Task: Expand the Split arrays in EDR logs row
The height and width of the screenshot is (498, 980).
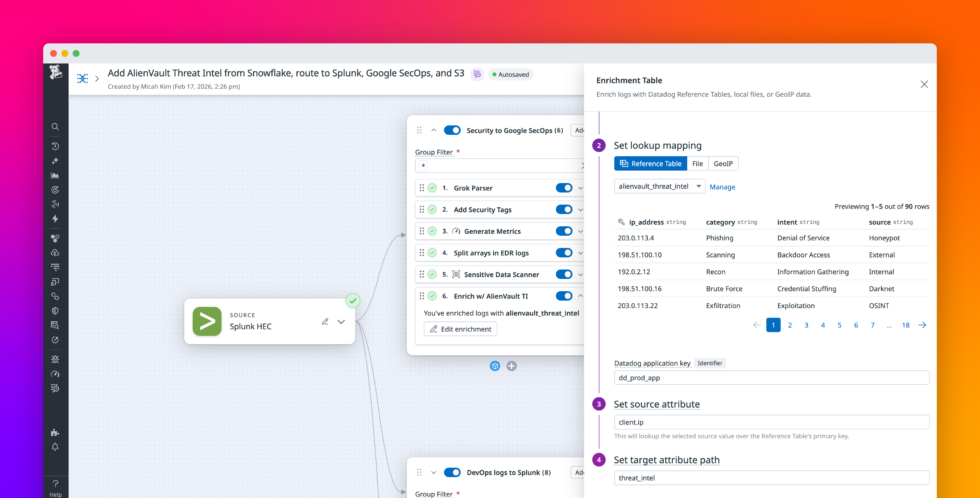Action: 580,253
